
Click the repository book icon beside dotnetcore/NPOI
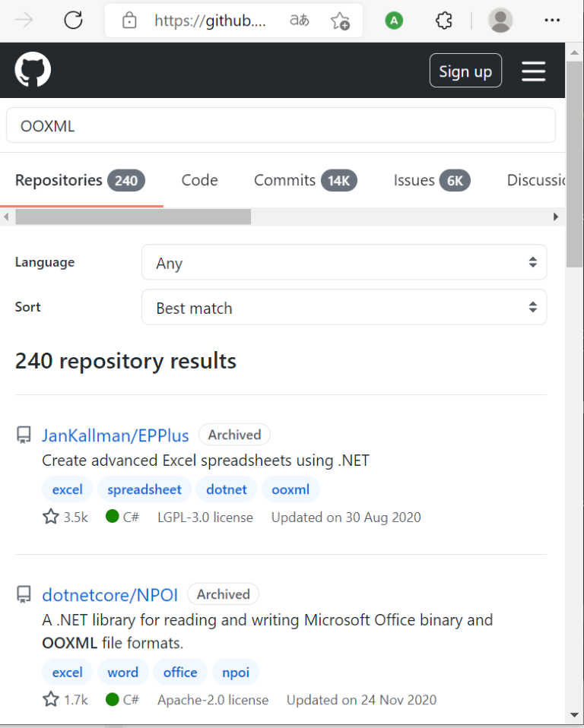pos(23,594)
